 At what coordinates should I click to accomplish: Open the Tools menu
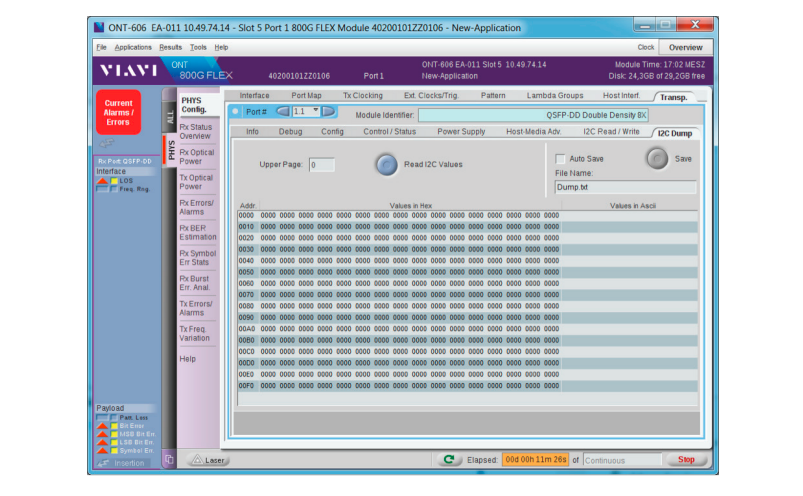click(198, 47)
